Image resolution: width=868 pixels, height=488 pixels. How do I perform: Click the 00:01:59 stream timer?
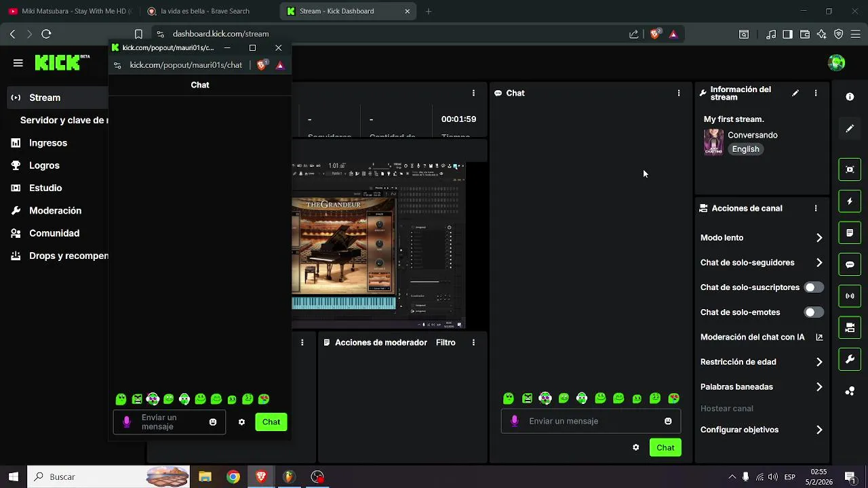coord(458,119)
